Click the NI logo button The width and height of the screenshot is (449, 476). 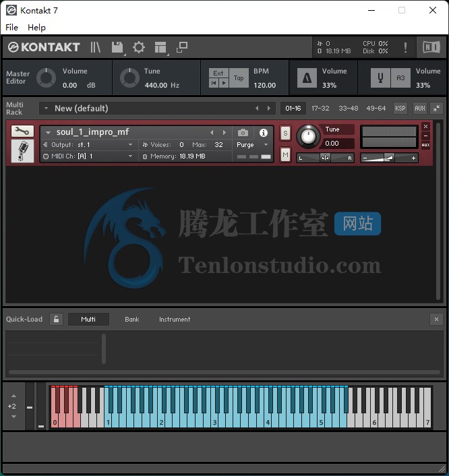point(431,47)
